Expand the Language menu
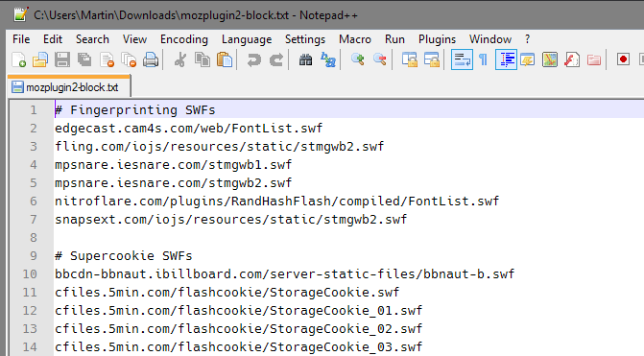 tap(247, 39)
